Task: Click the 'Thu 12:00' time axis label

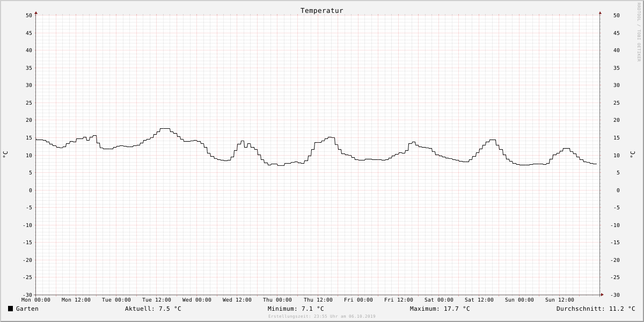Action: [318, 300]
